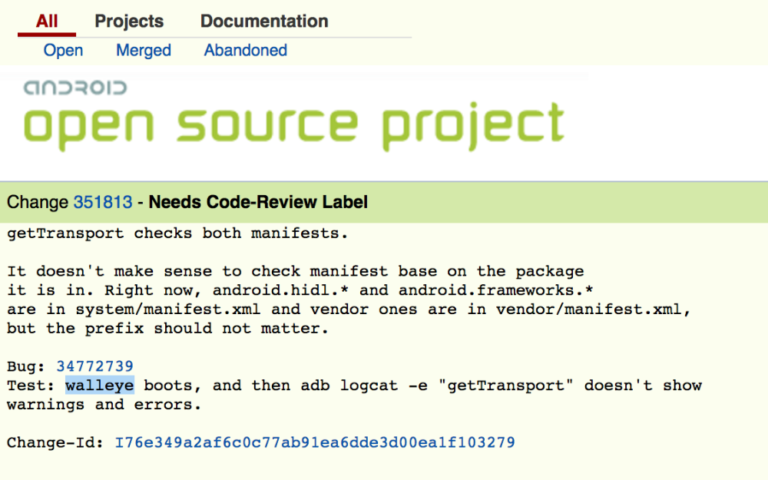Click the highlighted word walleye

click(x=99, y=385)
